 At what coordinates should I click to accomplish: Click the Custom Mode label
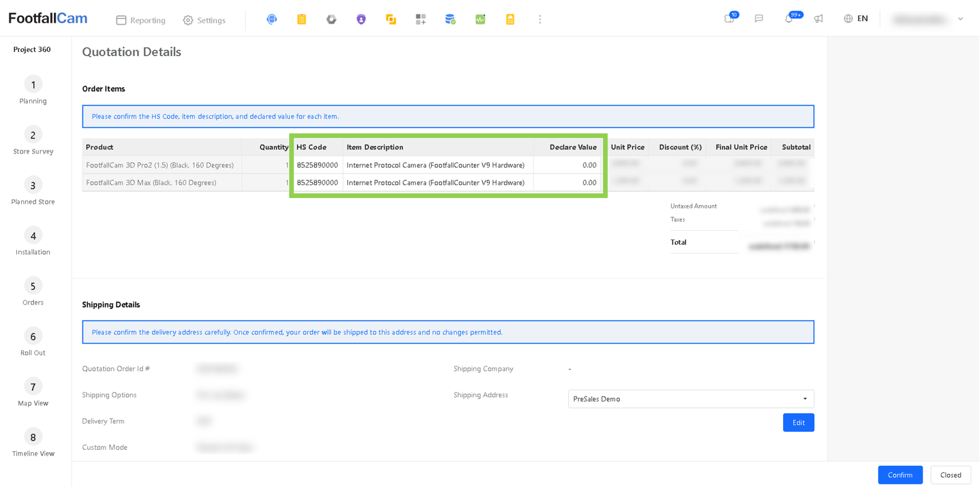[x=105, y=448]
